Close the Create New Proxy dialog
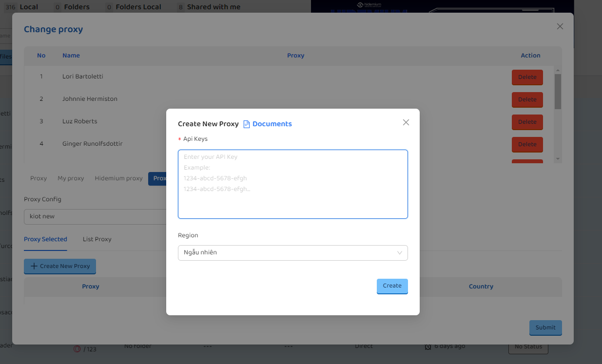 coord(406,122)
